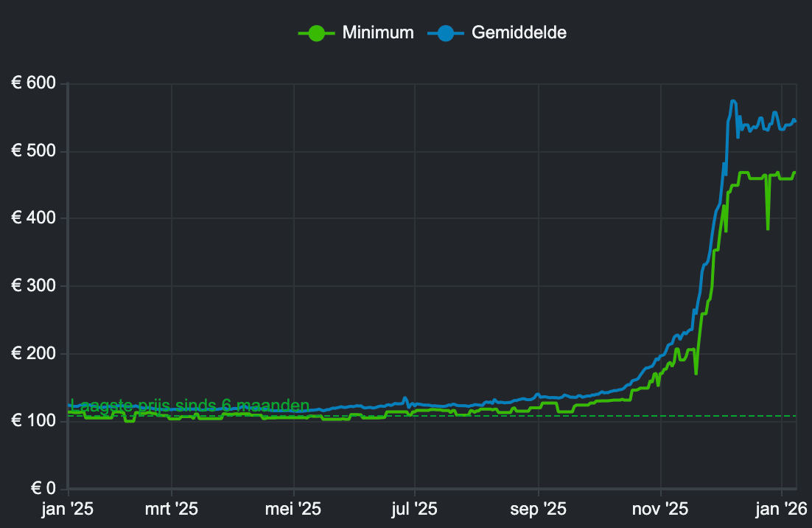
Task: Select the highest peak of the Gemiddelde line
Action: tap(732, 101)
